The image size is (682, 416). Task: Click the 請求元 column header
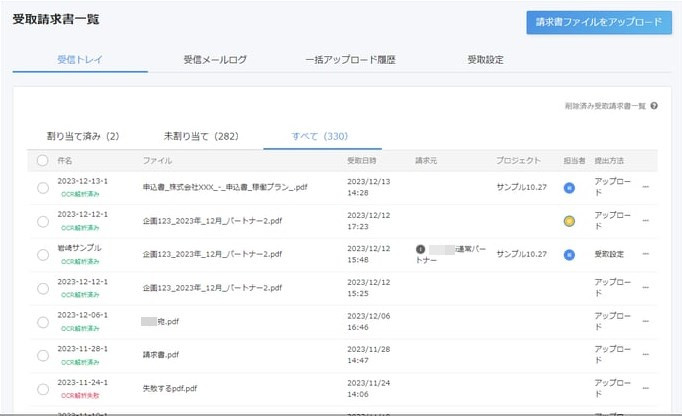click(426, 161)
